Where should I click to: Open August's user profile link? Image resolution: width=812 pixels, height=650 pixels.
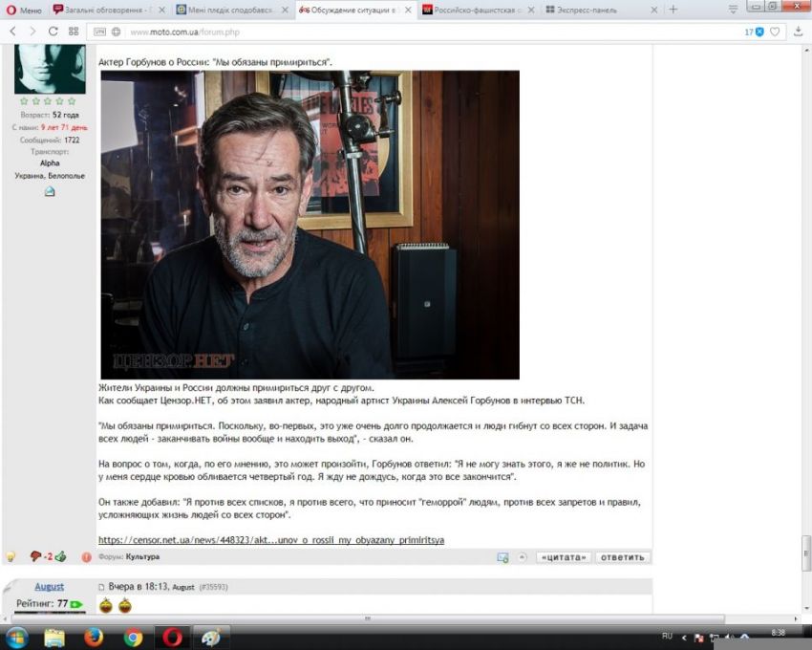49,586
